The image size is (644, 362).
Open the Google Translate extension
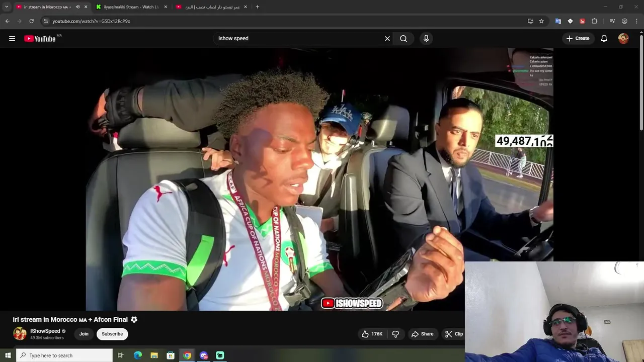coord(558,21)
